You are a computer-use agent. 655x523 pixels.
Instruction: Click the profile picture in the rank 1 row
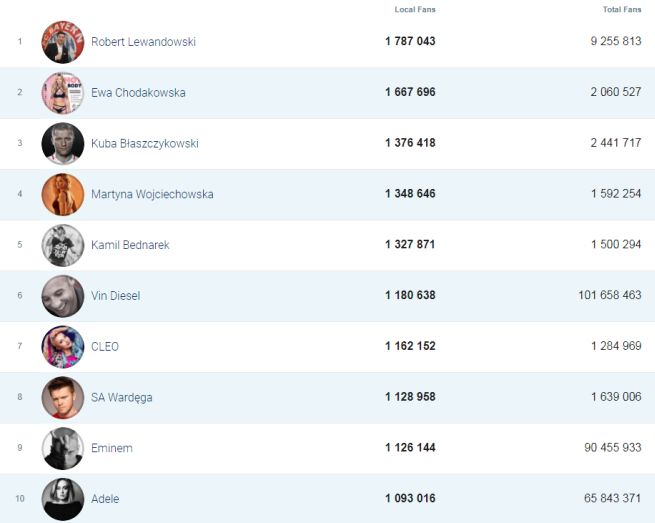(62, 42)
